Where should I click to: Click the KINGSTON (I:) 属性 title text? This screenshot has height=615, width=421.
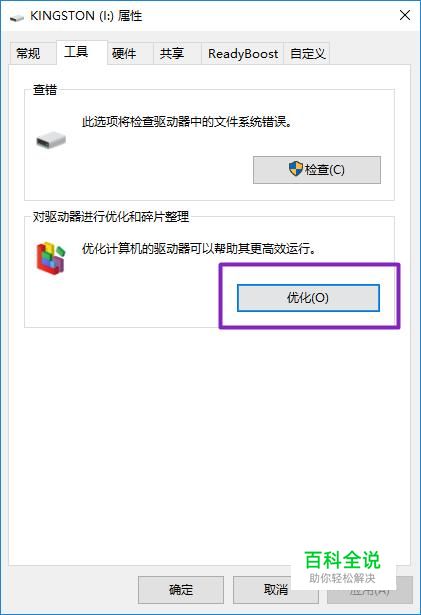pyautogui.click(x=86, y=16)
